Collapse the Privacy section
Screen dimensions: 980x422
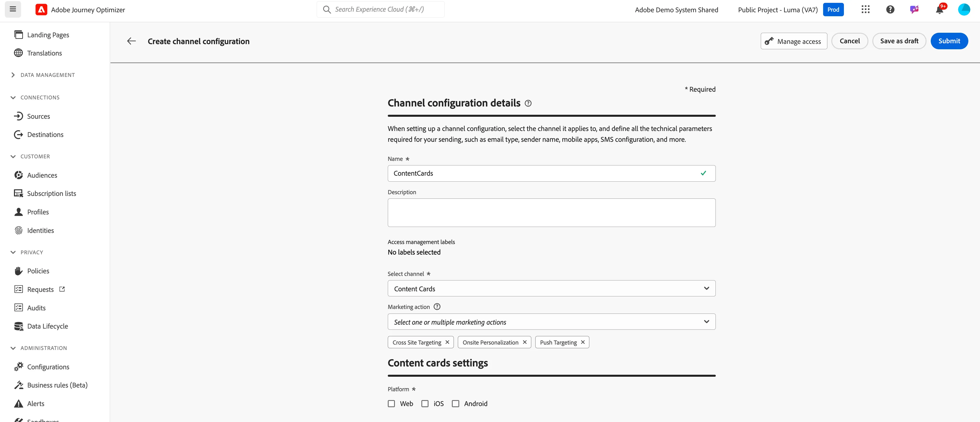pos(13,252)
